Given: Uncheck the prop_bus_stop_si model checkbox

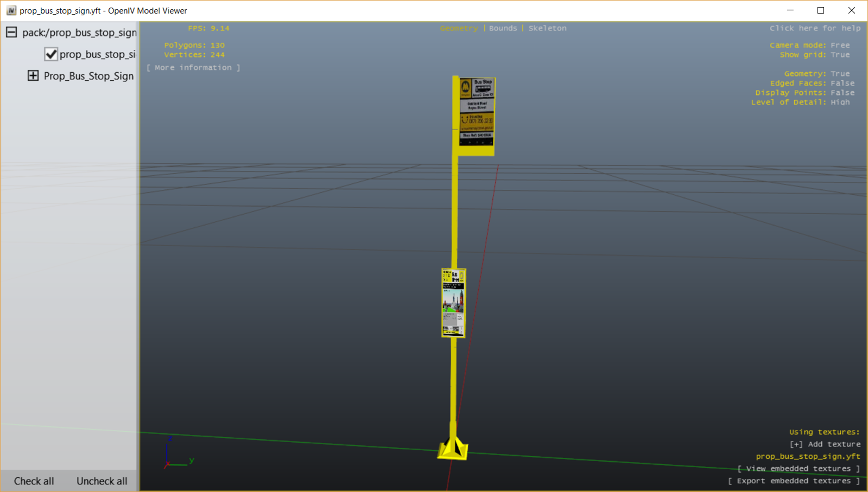Looking at the screenshot, I should point(51,54).
